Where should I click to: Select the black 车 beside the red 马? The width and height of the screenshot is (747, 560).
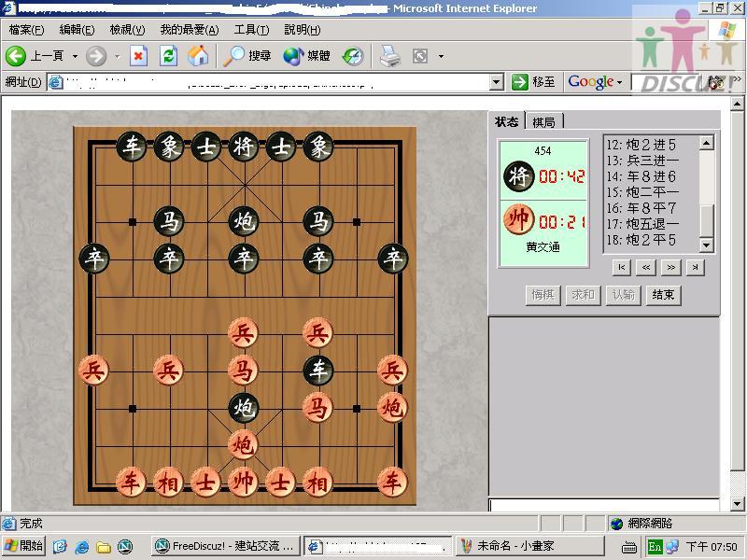(x=318, y=370)
